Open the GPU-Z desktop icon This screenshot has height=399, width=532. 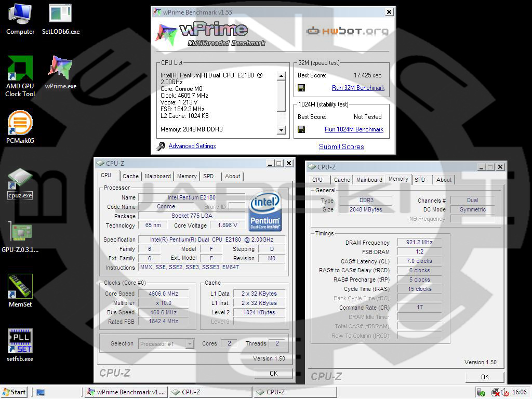point(20,236)
